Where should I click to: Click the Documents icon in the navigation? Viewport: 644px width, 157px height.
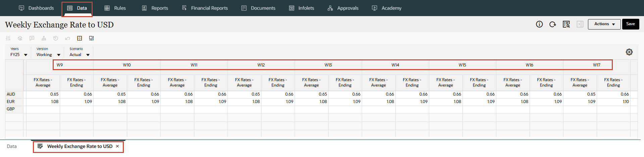tap(244, 8)
